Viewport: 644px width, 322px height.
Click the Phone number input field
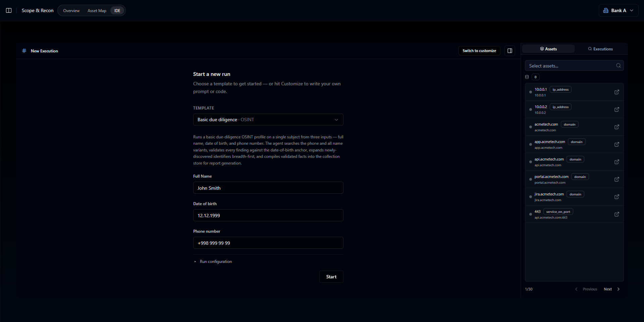pyautogui.click(x=268, y=243)
